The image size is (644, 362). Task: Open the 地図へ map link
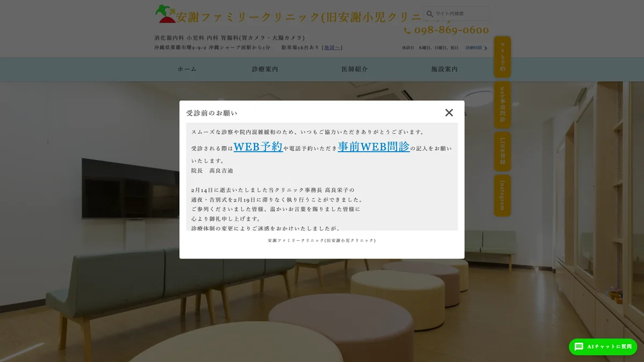coord(332,47)
